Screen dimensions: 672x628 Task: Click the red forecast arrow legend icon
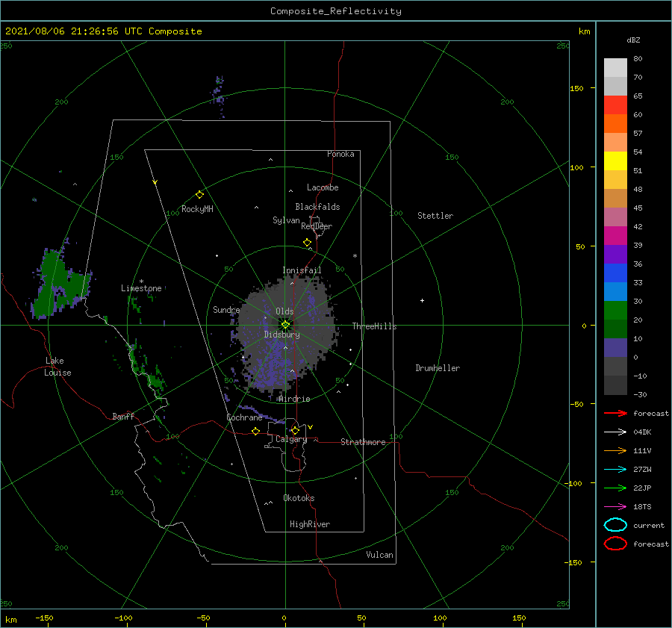coord(615,413)
